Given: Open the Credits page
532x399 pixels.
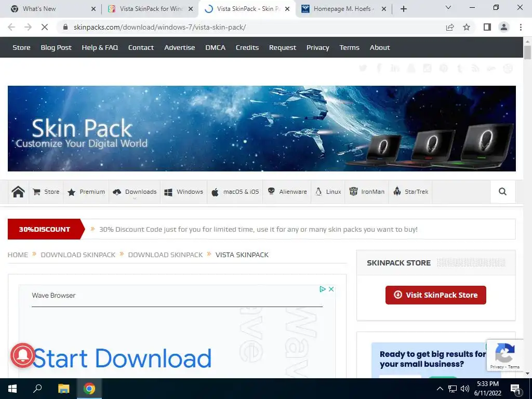Looking at the screenshot, I should coord(247,47).
